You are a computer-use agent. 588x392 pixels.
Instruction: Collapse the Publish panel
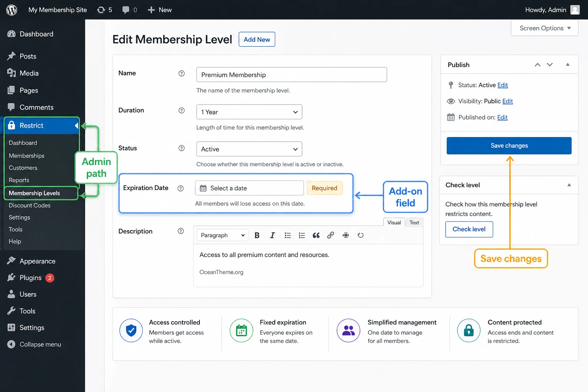tap(568, 65)
